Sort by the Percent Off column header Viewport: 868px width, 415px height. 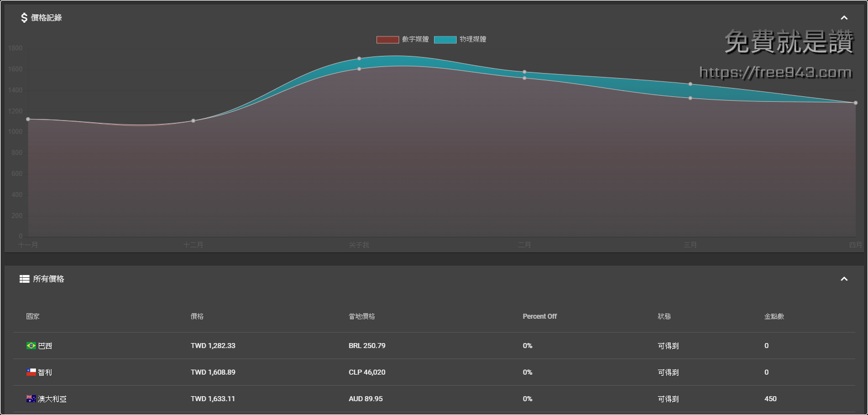(x=540, y=317)
